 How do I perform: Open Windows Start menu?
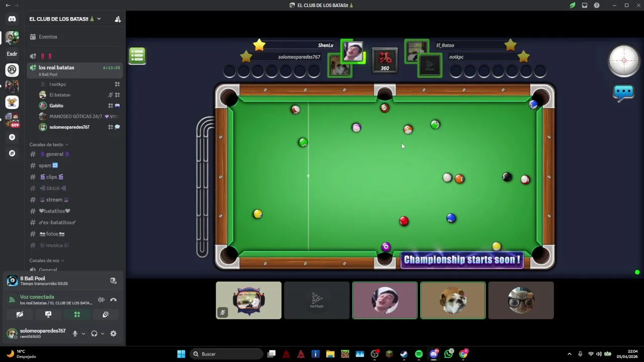181,354
